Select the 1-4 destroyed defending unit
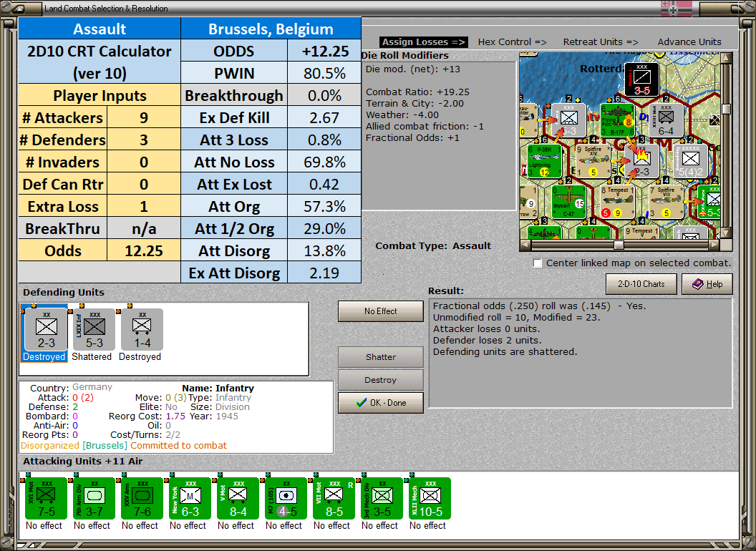This screenshot has height=551, width=756. click(x=142, y=330)
